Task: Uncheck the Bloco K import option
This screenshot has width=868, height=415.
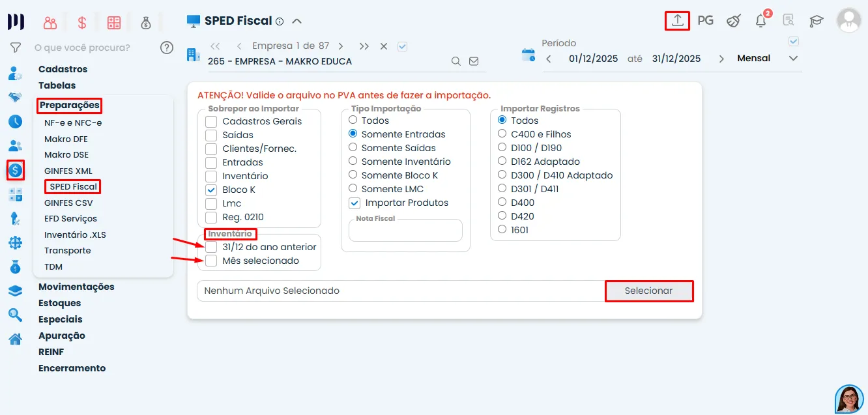Action: (210, 190)
